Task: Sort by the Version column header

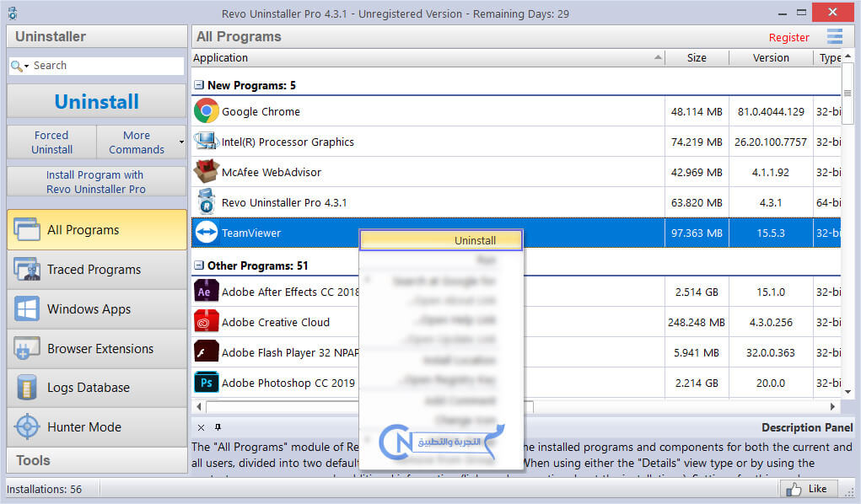Action: (771, 57)
